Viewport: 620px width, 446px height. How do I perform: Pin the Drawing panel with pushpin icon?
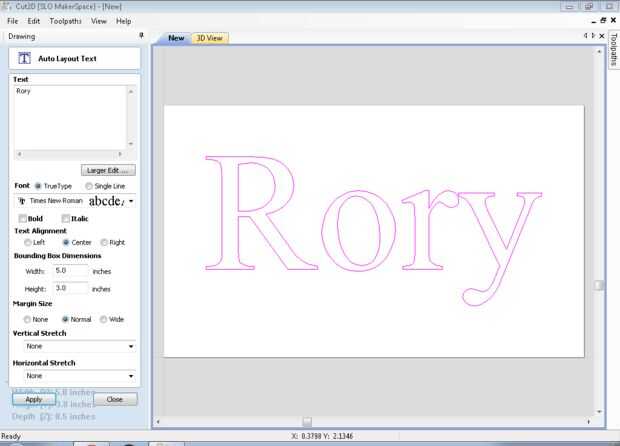(x=142, y=36)
